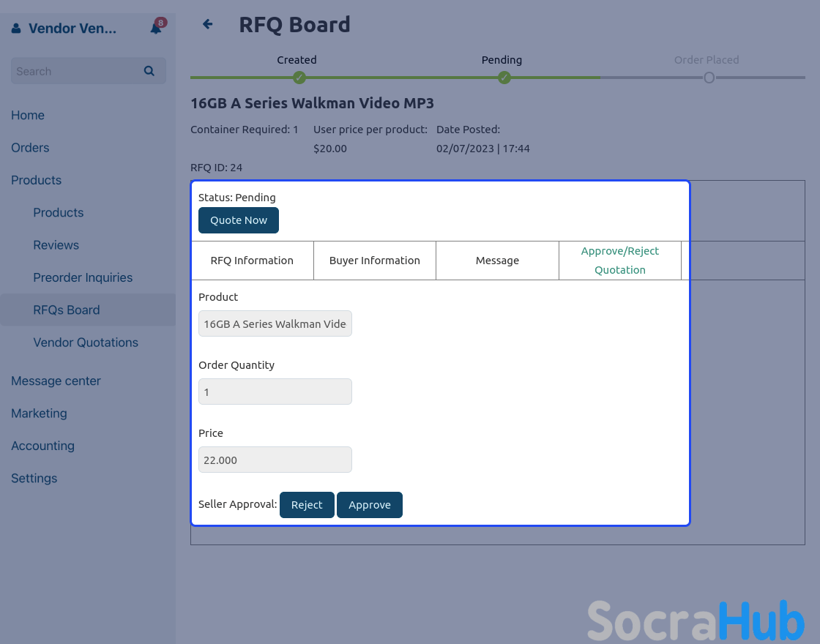
Task: Click the search magnifier icon
Action: click(x=149, y=71)
